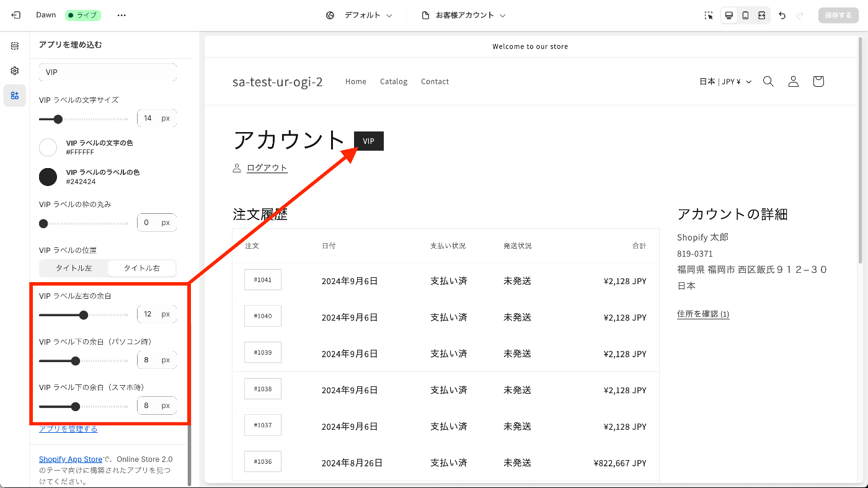Open the Sections panel icon in sidebar

coord(15,46)
